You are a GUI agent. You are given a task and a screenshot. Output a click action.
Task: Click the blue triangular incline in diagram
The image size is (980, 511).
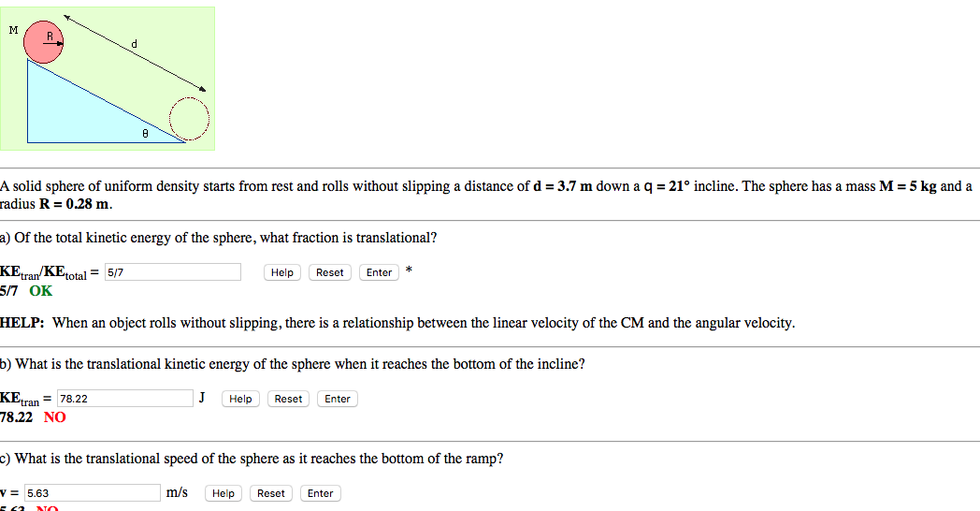point(75,112)
